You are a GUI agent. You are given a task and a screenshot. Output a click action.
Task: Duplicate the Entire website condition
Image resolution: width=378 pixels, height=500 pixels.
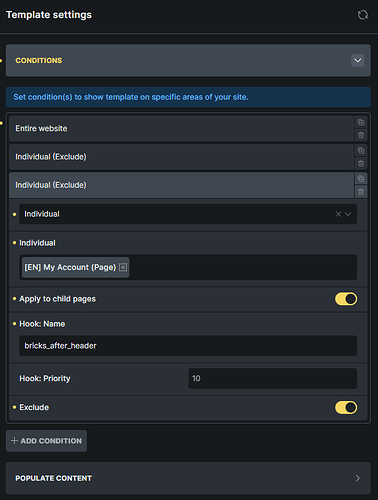361,122
